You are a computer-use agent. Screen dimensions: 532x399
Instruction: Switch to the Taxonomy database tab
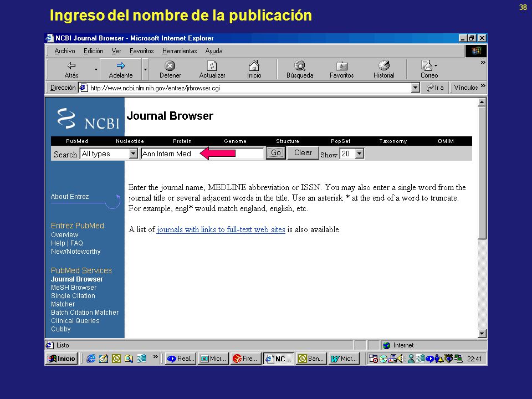point(393,141)
